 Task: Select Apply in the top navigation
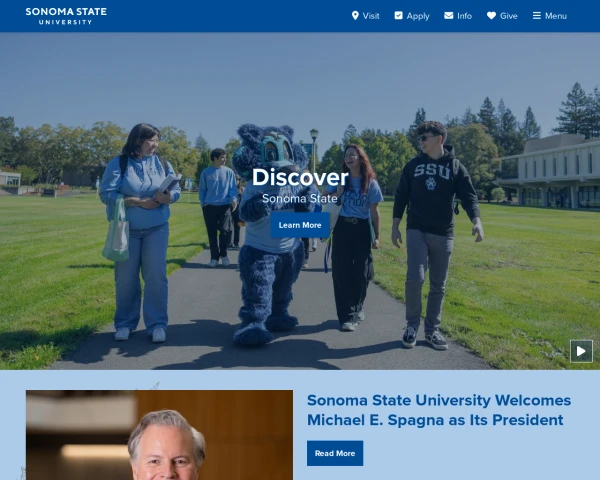coord(418,16)
